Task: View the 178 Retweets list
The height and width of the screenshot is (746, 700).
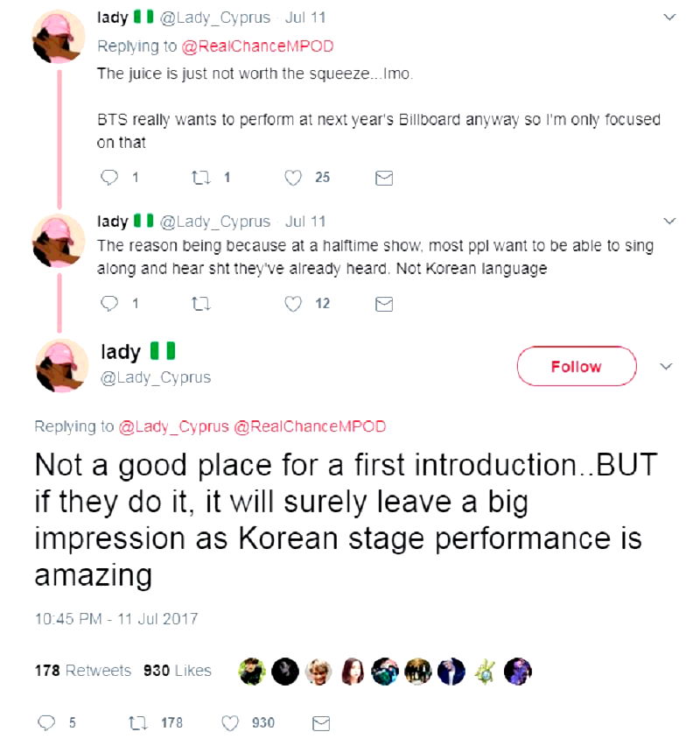Action: (x=82, y=671)
